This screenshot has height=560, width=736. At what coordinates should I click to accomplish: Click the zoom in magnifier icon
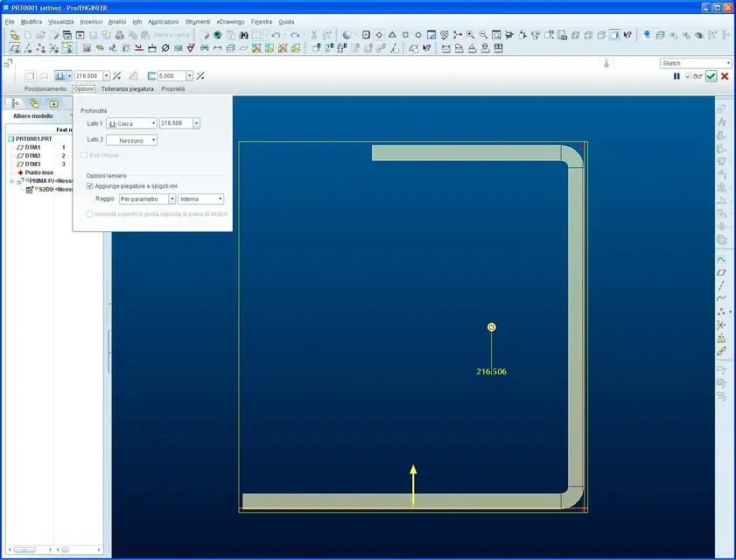[x=470, y=35]
